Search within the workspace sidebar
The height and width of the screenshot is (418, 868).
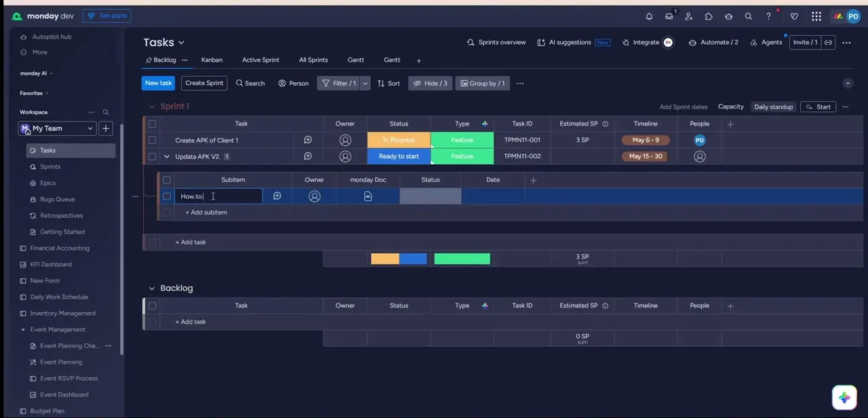click(x=106, y=112)
